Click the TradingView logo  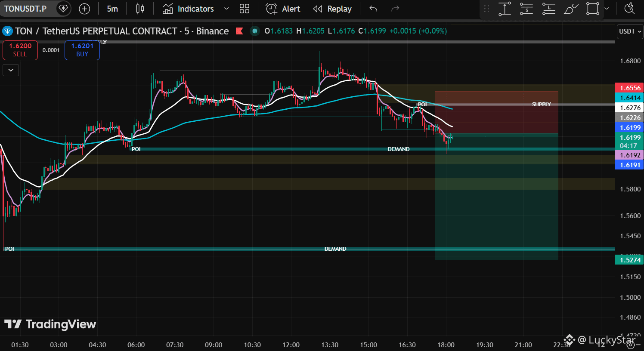pos(50,324)
